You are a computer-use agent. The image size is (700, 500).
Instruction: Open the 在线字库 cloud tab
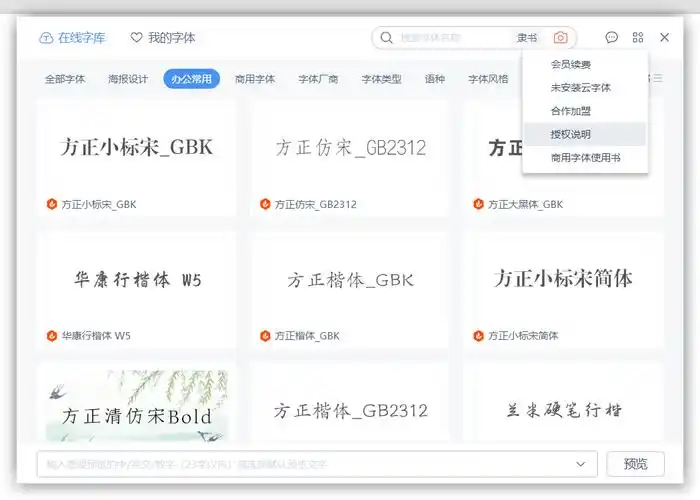click(x=72, y=38)
